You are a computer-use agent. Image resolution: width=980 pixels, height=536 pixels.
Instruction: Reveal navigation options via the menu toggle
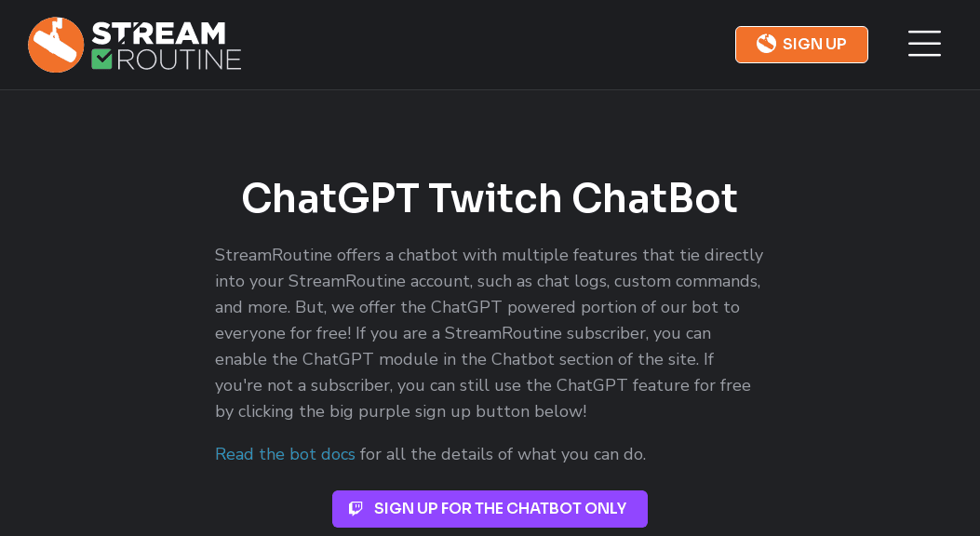(x=924, y=44)
